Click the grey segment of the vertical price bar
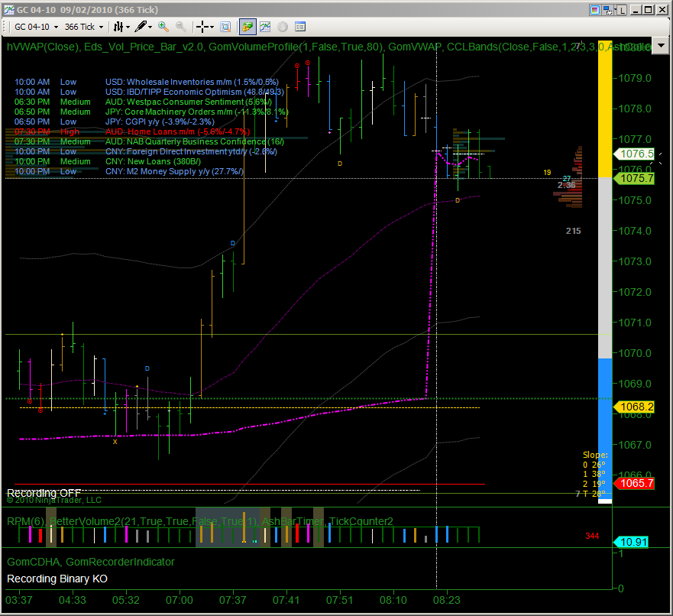Viewport: 673px width, 616px height. click(605, 268)
